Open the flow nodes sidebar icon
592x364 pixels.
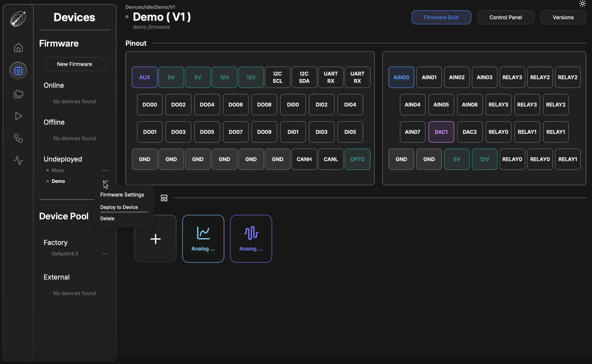[18, 138]
